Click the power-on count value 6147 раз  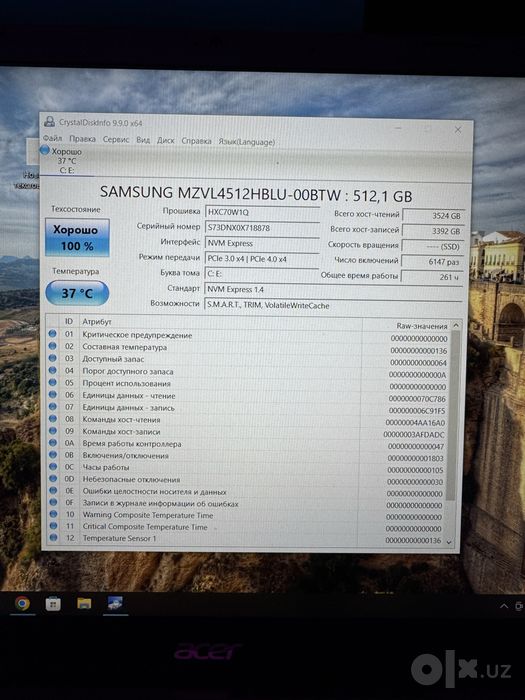click(432, 262)
